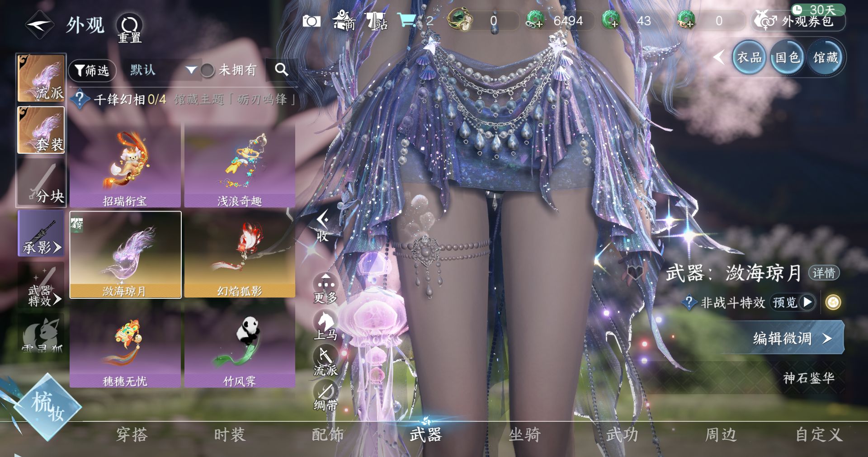Switch to the 周边 tab

point(721,435)
